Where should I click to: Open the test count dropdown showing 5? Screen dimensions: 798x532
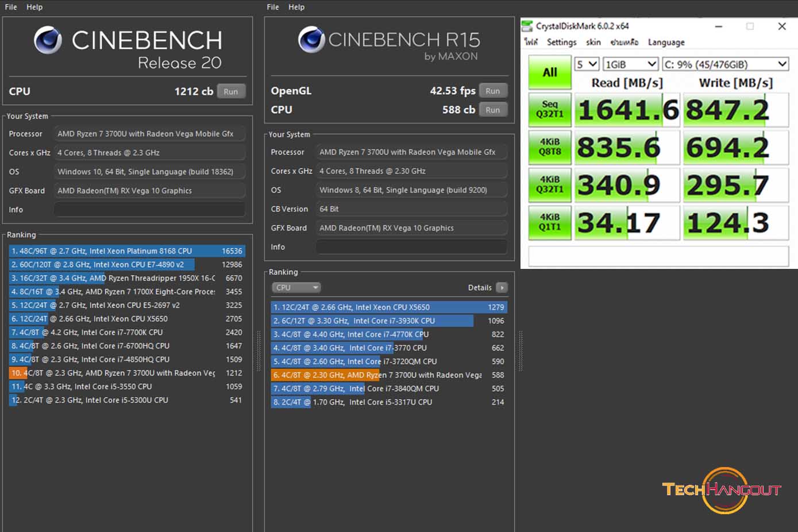point(587,64)
